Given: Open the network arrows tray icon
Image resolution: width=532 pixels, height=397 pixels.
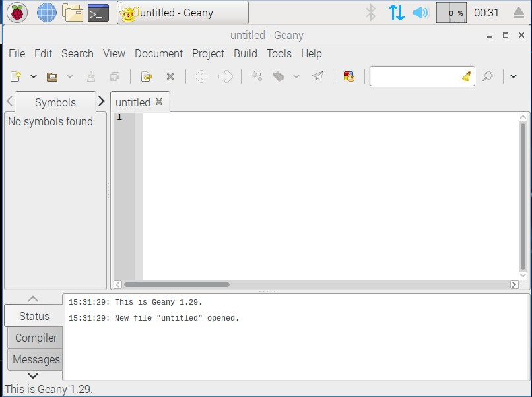Looking at the screenshot, I should point(396,13).
